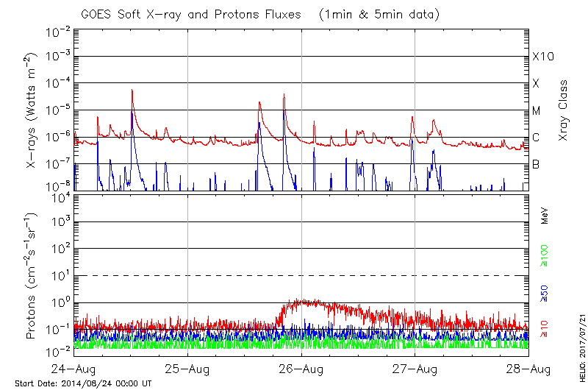Select the B flare class label
Image resolution: width=588 pixels, height=390 pixels.
pos(537,163)
